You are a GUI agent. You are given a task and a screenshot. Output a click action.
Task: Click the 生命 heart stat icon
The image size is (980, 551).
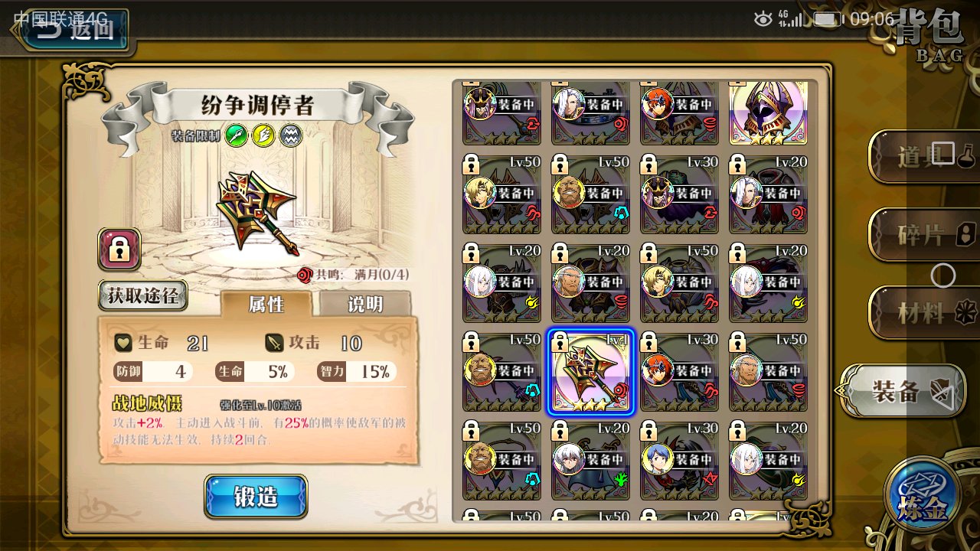point(123,343)
